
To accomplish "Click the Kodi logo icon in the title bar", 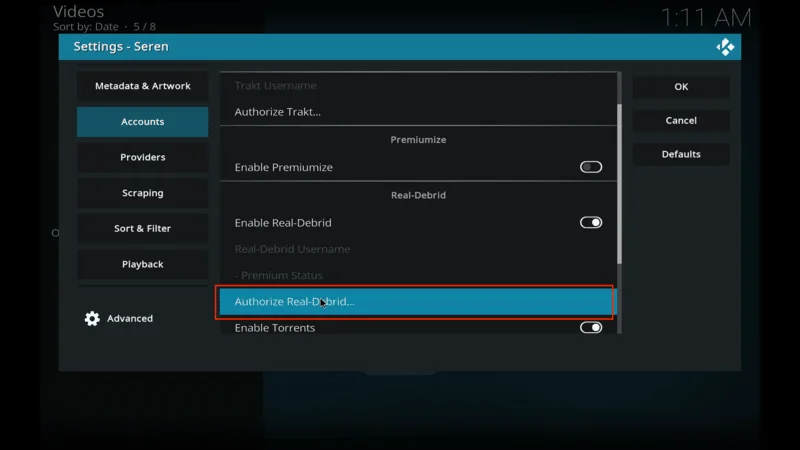I will [x=725, y=47].
